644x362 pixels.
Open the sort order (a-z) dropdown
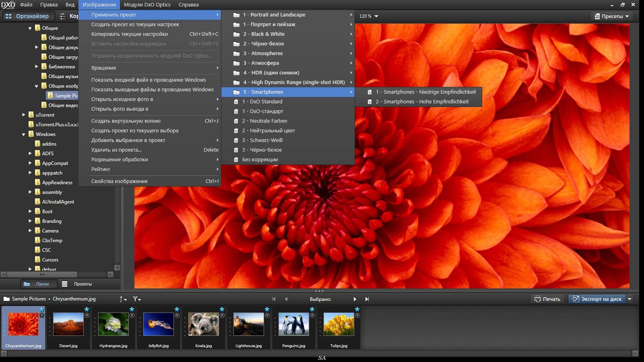(x=123, y=299)
